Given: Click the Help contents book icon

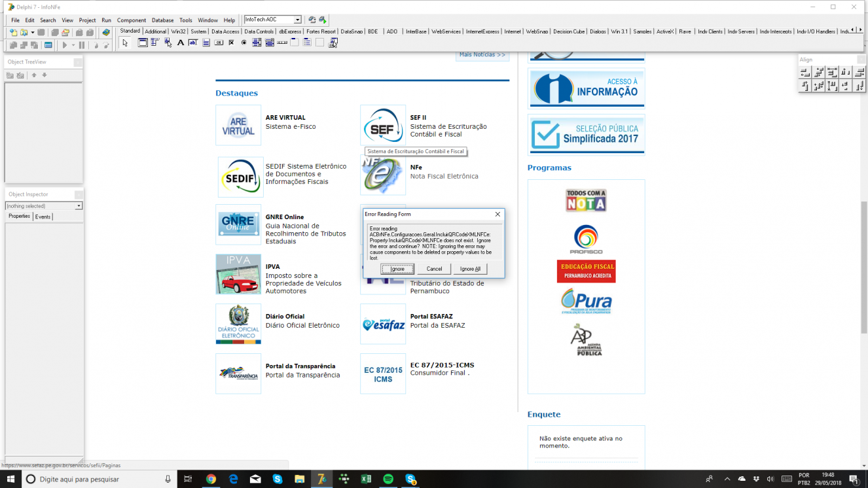Looking at the screenshot, I should [106, 32].
